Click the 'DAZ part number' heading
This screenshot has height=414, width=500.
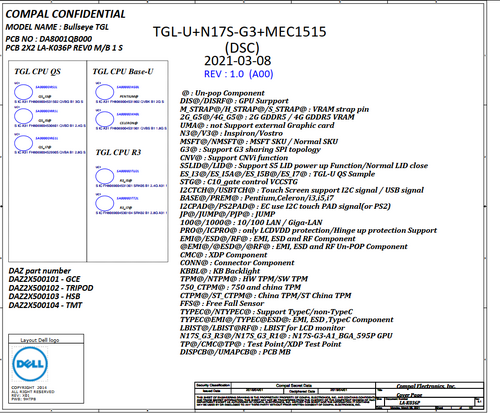pos(40,271)
